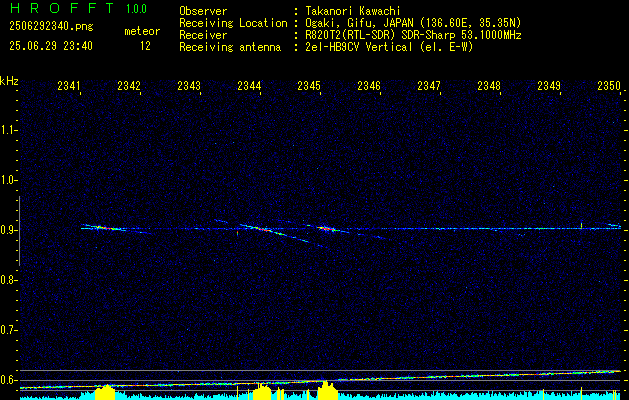Click the 2350 time marker
The height and width of the screenshot is (400, 629).
click(609, 85)
